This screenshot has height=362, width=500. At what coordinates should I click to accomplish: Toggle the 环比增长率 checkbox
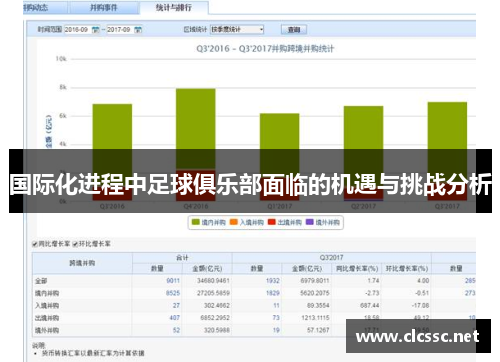pos(75,244)
